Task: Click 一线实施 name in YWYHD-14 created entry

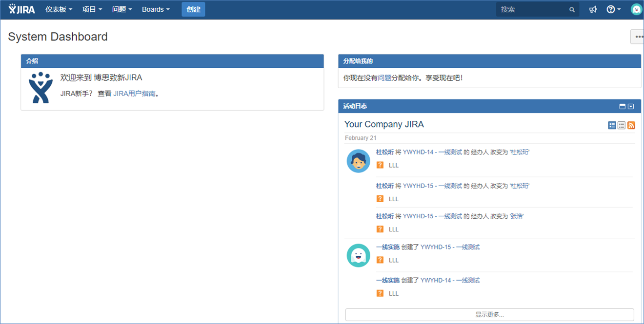Action: 388,280
